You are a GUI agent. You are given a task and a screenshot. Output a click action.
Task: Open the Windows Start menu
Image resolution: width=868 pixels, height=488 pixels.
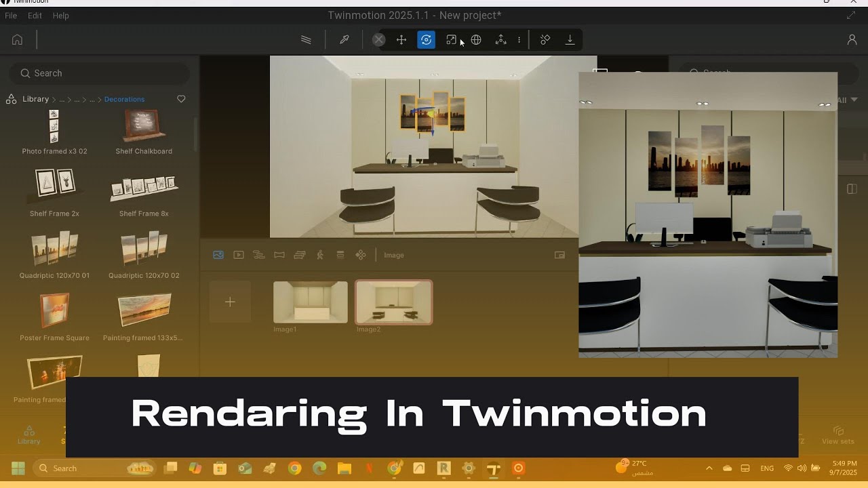18,468
